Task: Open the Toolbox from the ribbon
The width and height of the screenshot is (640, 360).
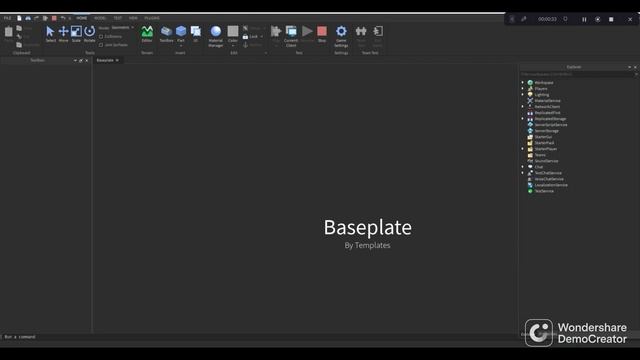Action: point(166,34)
